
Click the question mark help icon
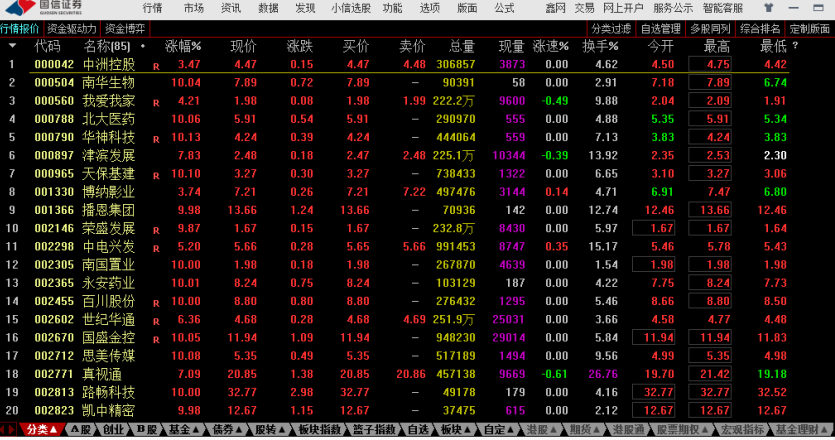(795, 46)
